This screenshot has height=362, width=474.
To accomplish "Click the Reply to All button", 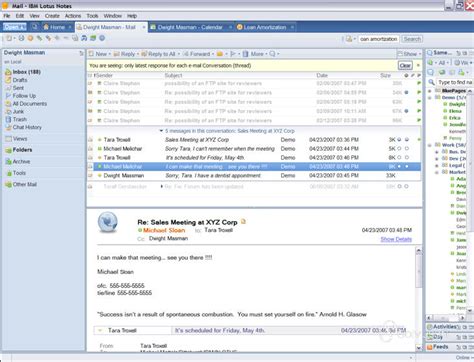I will click(x=159, y=54).
